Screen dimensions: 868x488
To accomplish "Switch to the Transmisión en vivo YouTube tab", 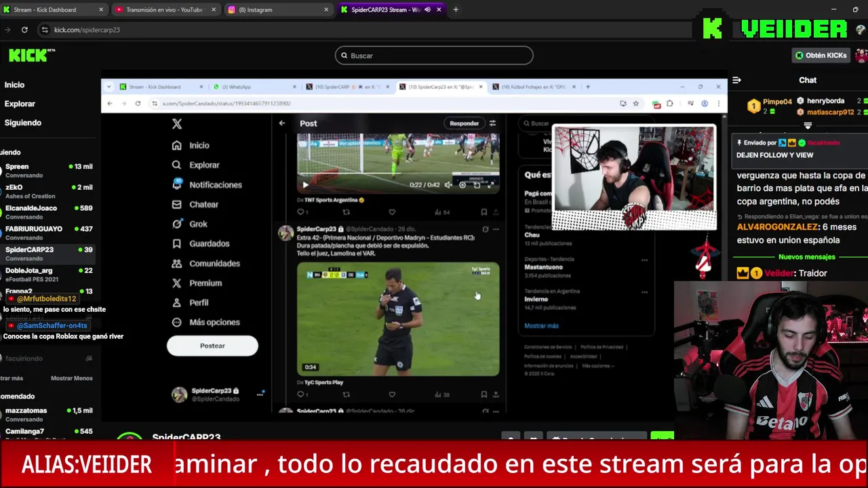I will click(x=164, y=9).
